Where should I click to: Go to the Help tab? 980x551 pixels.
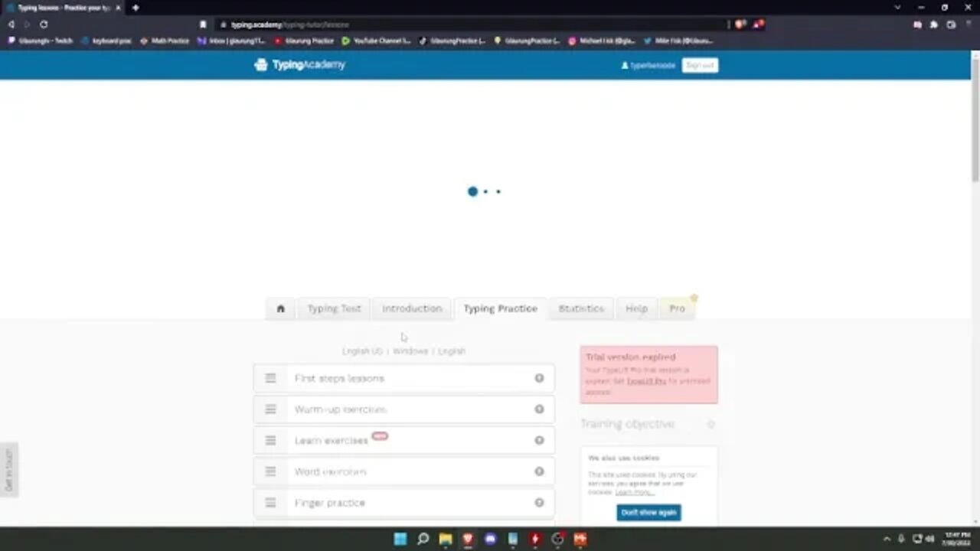[x=636, y=308]
